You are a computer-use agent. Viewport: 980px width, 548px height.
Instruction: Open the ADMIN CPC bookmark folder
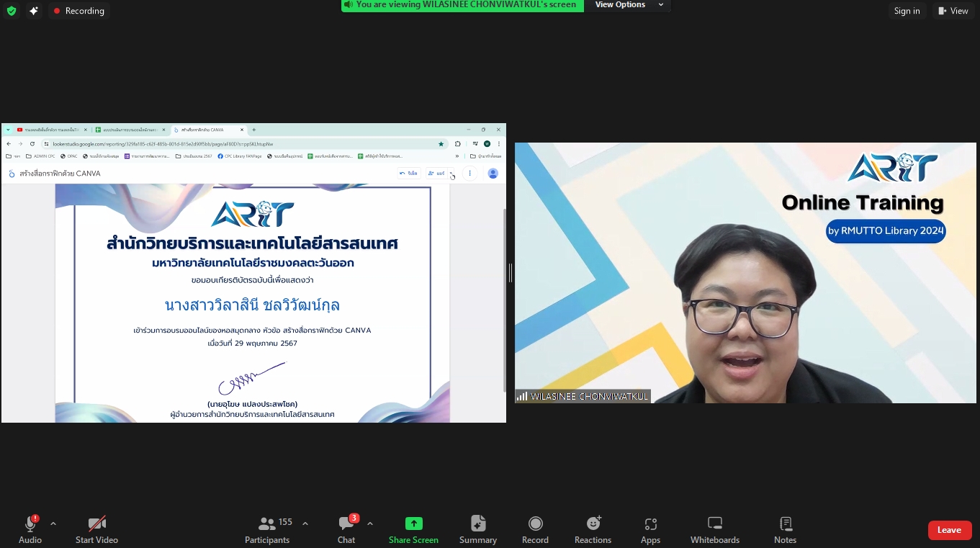coord(40,156)
